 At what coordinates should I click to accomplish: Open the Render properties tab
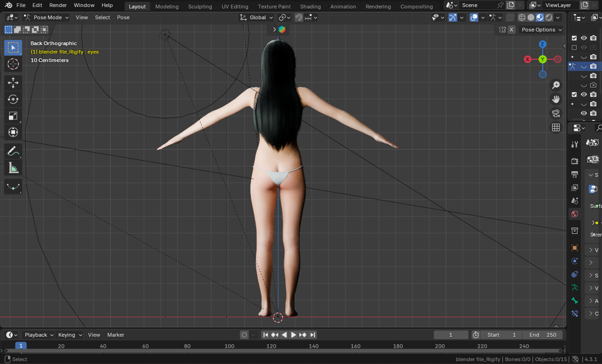pyautogui.click(x=575, y=161)
